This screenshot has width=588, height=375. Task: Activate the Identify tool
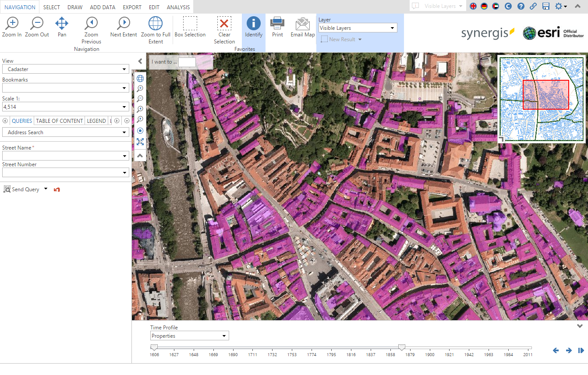coord(253,27)
